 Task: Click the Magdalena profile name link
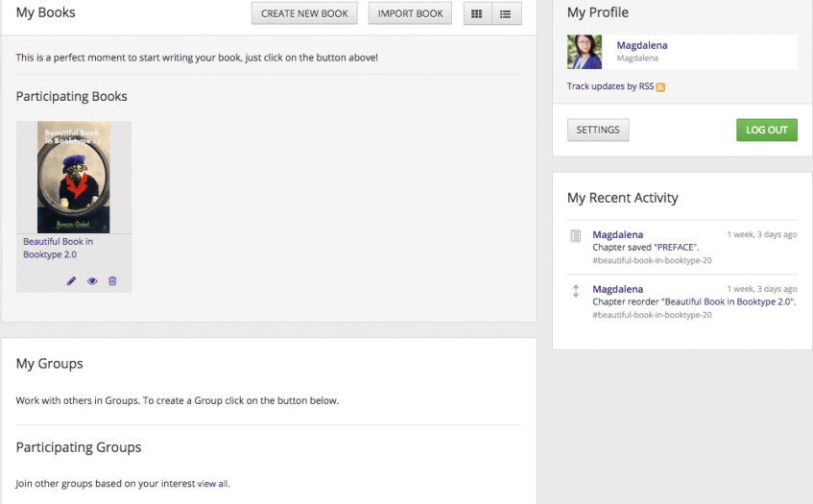[642, 45]
